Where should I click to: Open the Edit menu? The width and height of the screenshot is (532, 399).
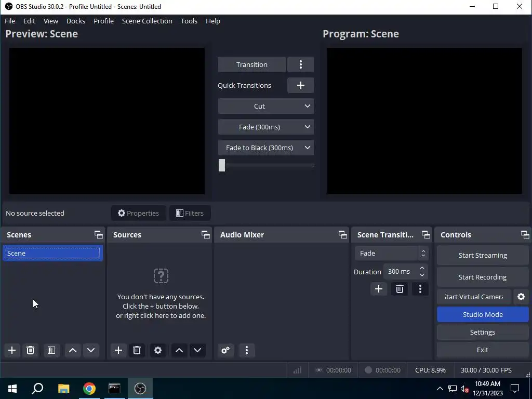(29, 21)
